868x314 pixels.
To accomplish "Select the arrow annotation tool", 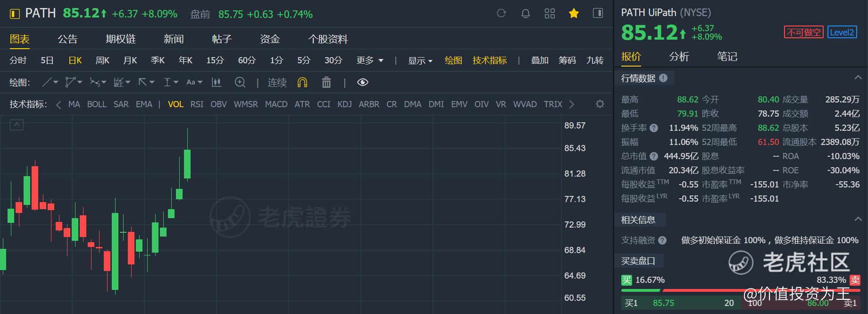I will tap(143, 82).
